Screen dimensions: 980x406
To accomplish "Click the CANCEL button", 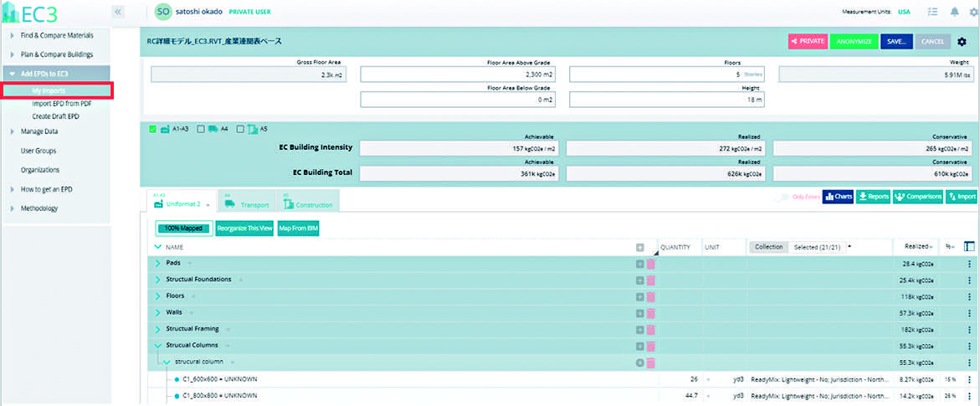I will tap(933, 41).
